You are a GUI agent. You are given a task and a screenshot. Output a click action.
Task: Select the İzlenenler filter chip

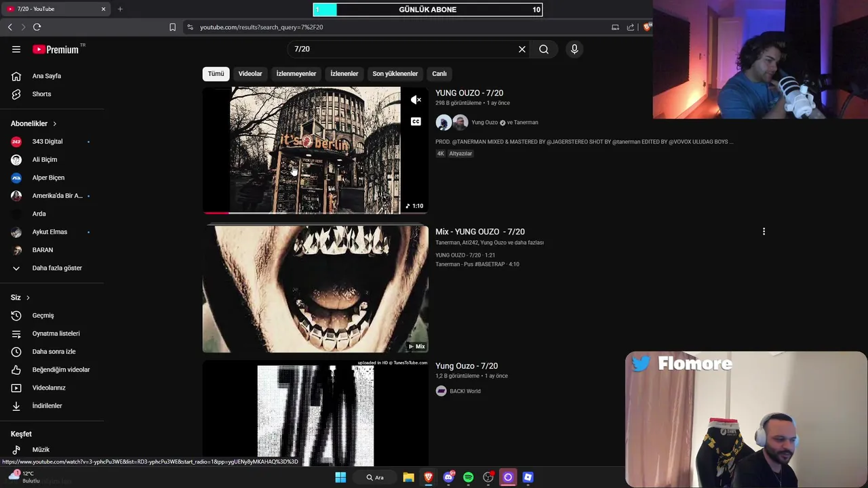[x=344, y=74]
